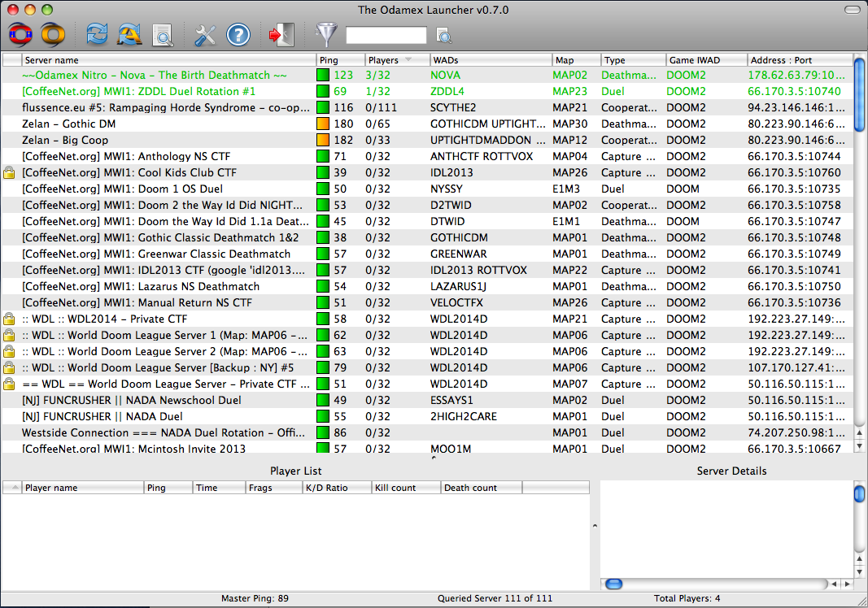The height and width of the screenshot is (608, 868).
Task: Click the document magnifier icon in toolbar
Action: coord(163,35)
